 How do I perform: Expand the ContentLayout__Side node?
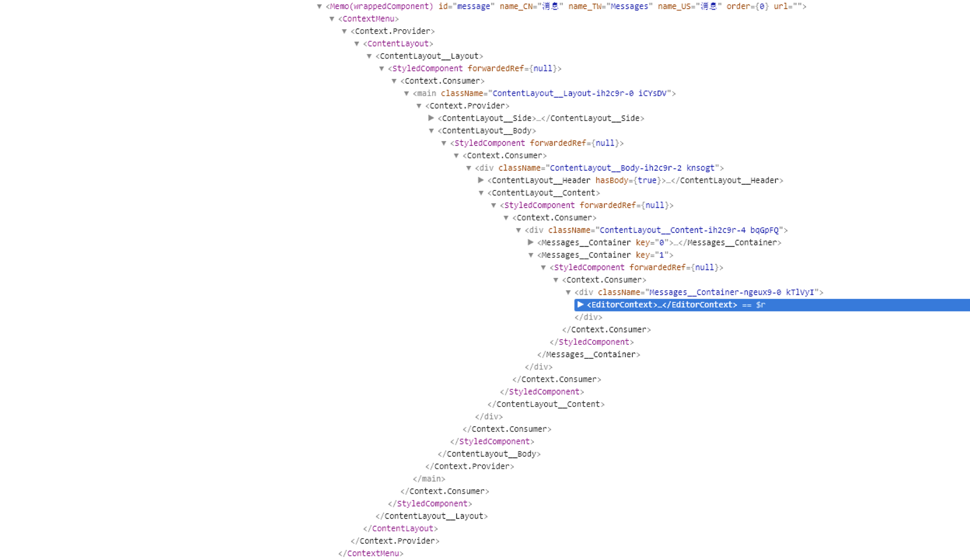pos(431,118)
